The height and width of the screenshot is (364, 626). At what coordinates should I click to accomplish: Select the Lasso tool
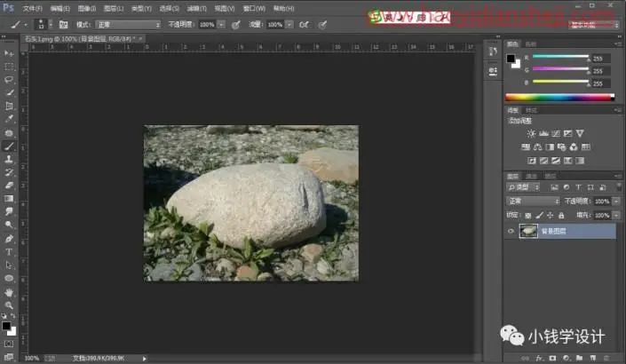pos(9,79)
